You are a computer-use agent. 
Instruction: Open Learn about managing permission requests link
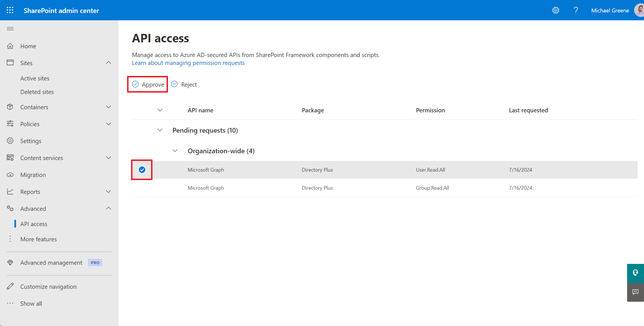pyautogui.click(x=188, y=63)
